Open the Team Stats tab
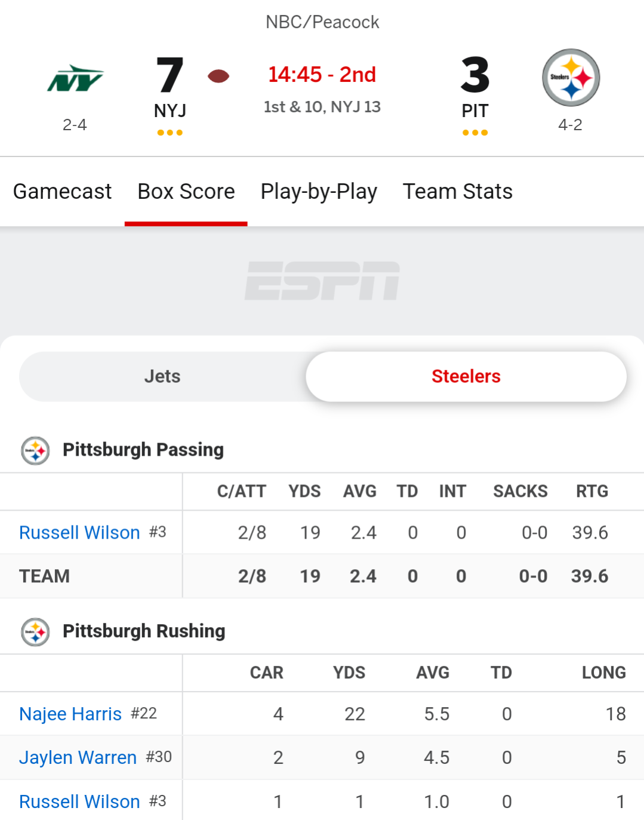Viewport: 644px width, 820px height. click(x=458, y=192)
